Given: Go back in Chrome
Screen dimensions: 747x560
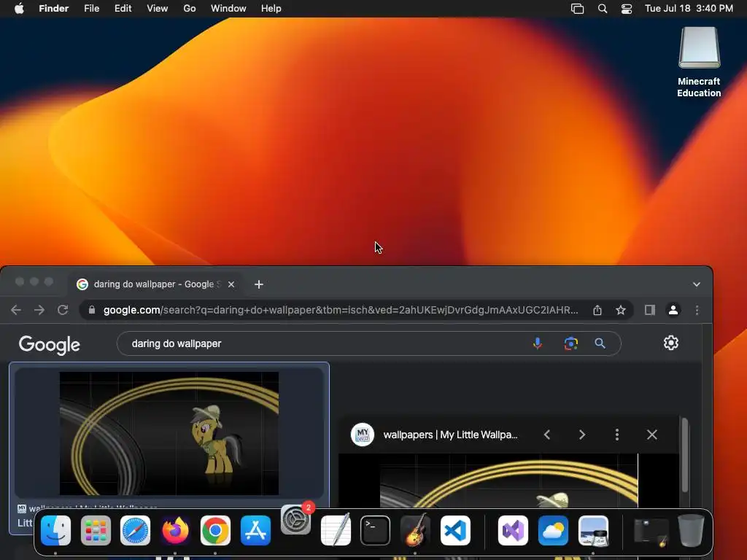Looking at the screenshot, I should point(16,310).
